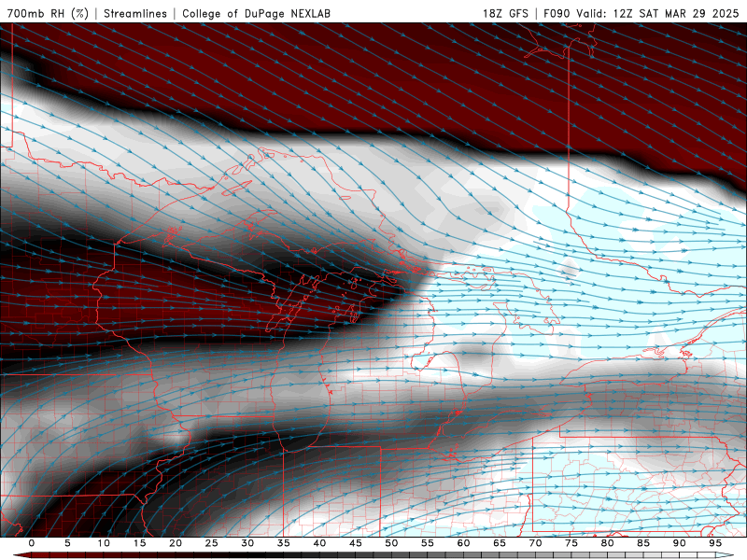Screen dimensions: 747x560
Task: Click the colorbar label "10"
Action: pyautogui.click(x=104, y=543)
